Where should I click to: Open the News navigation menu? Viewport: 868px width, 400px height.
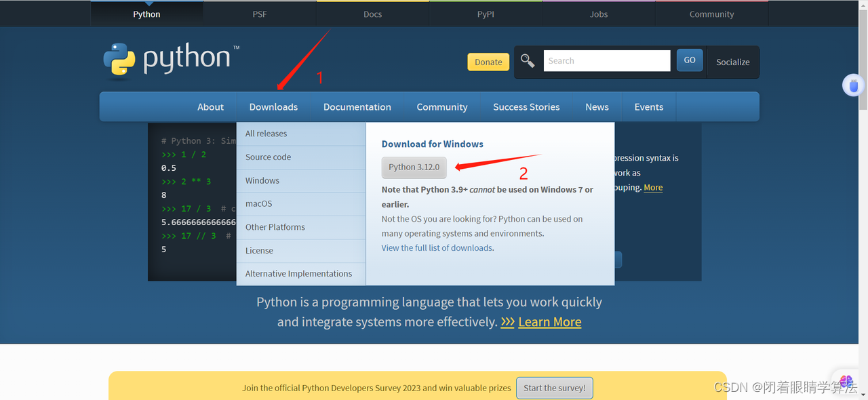(597, 107)
